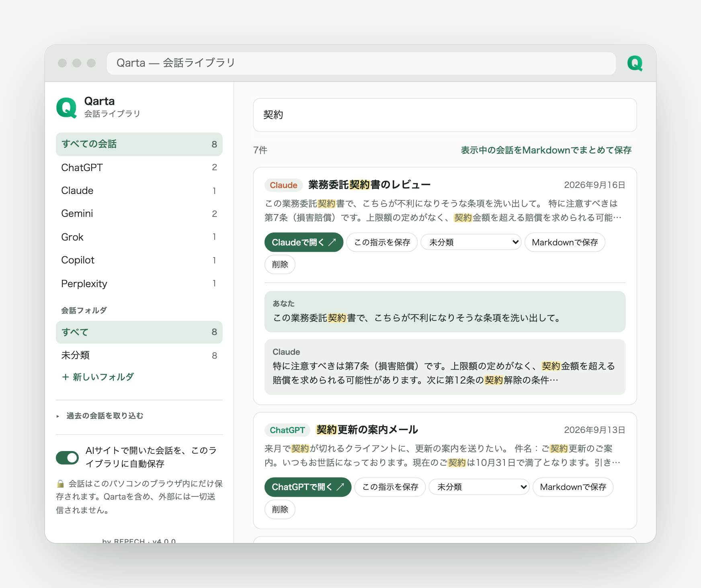Select すべての会話 in sidebar
701x588 pixels.
click(139, 144)
